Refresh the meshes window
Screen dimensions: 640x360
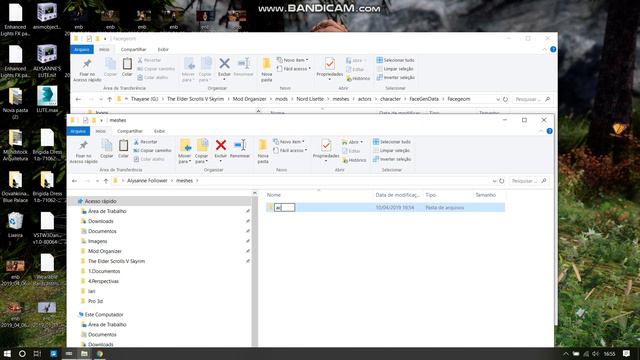pos(502,181)
